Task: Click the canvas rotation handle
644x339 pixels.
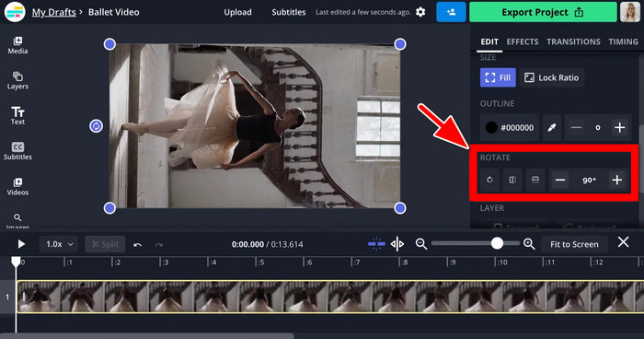Action: [x=96, y=126]
